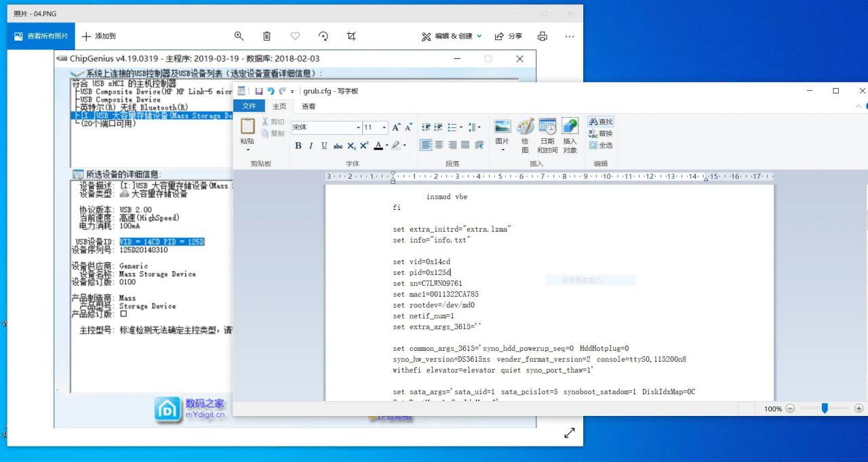Screen dimensions: 868x462
Task: Insert a Paint 绘图 drawing
Action: click(525, 135)
